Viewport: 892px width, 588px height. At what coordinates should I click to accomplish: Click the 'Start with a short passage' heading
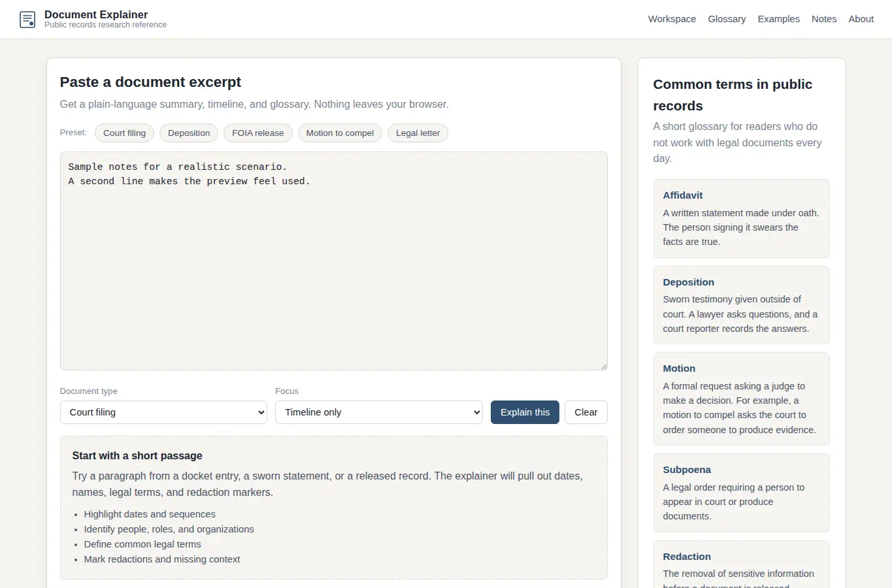coord(137,455)
